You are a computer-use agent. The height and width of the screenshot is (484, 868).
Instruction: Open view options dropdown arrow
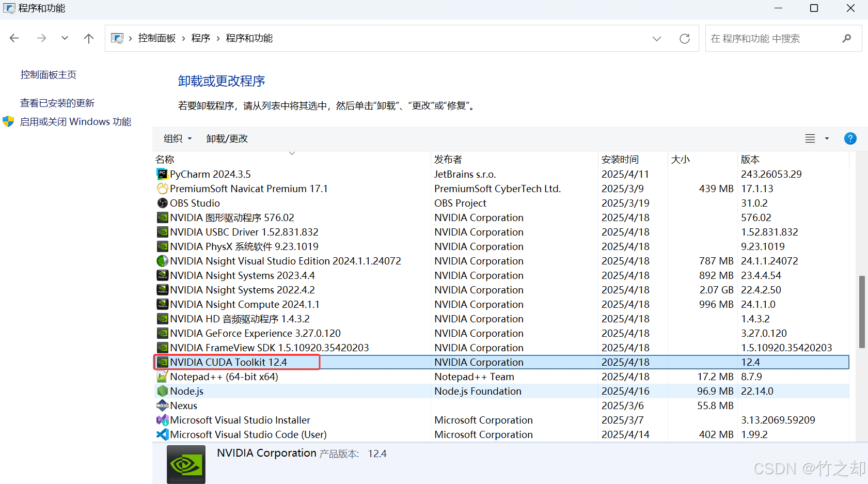pyautogui.click(x=827, y=138)
